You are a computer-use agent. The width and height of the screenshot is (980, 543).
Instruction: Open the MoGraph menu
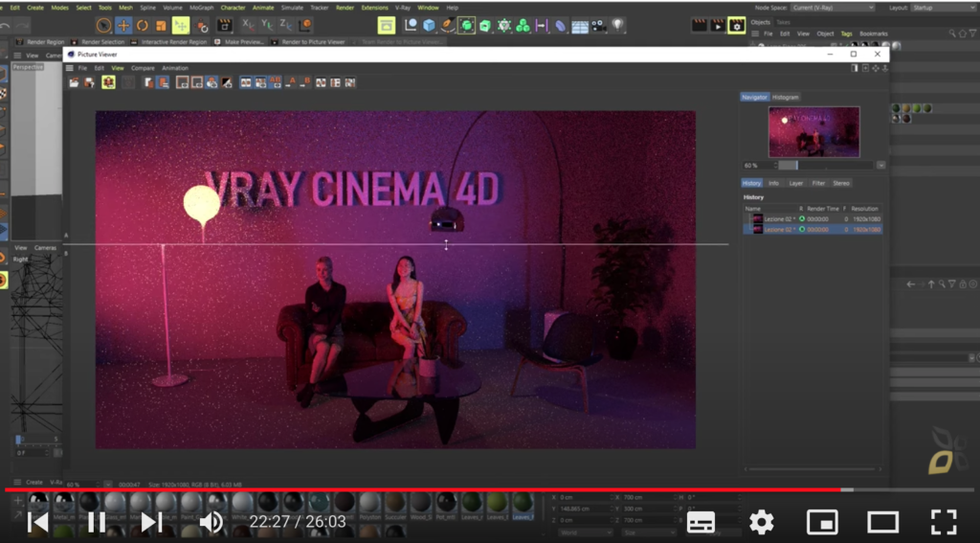[x=201, y=8]
